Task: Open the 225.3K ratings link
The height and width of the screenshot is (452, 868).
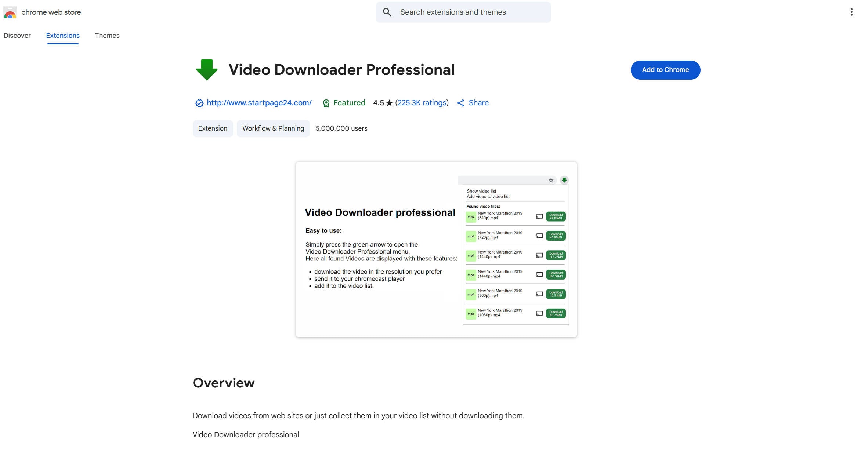Action: [x=422, y=103]
